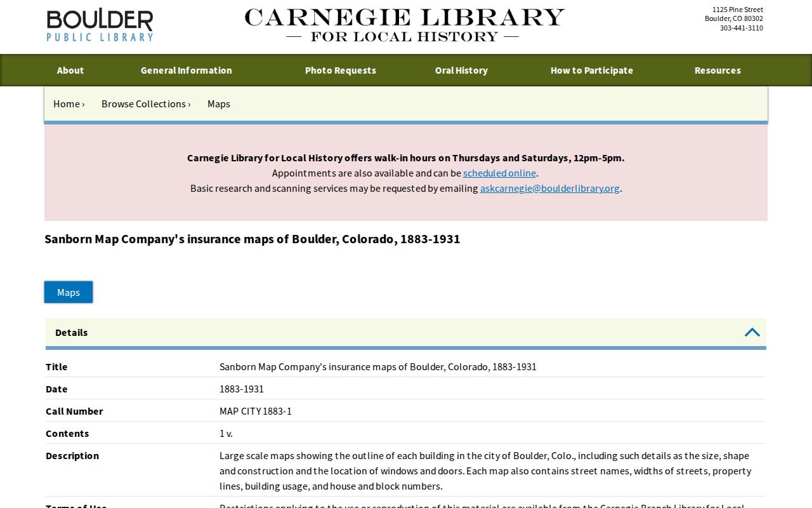
Task: Click the Carnegie Library for Local History banner
Action: coord(405,25)
